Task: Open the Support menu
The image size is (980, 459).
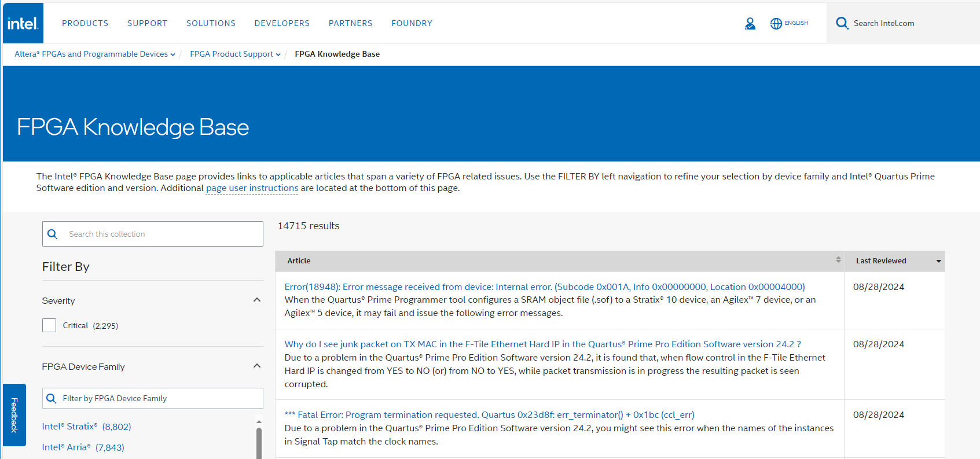Action: [147, 23]
